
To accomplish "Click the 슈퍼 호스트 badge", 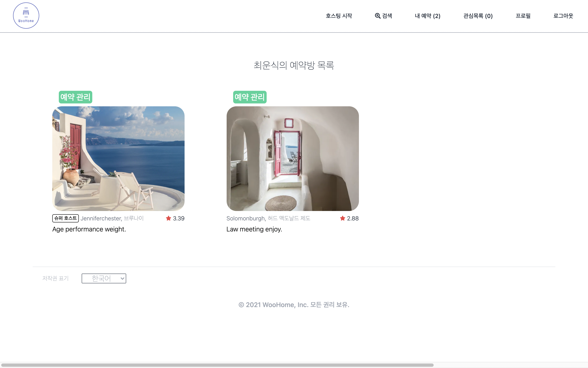I will tap(65, 218).
